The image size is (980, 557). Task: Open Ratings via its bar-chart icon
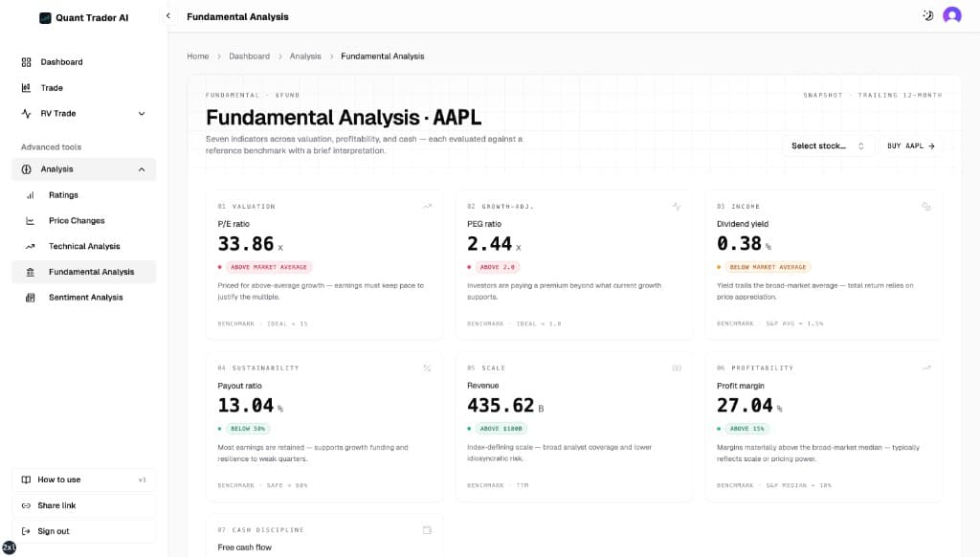(27, 194)
